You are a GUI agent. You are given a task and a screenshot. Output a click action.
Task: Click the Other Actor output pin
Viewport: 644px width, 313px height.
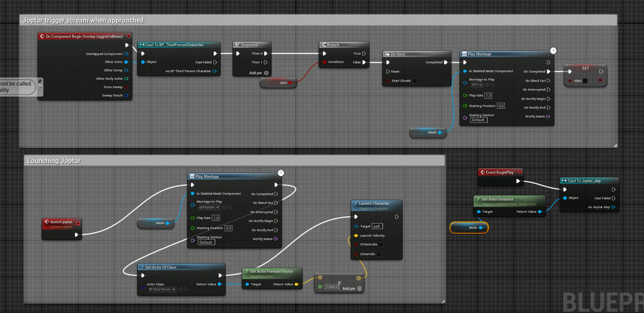[x=126, y=62]
